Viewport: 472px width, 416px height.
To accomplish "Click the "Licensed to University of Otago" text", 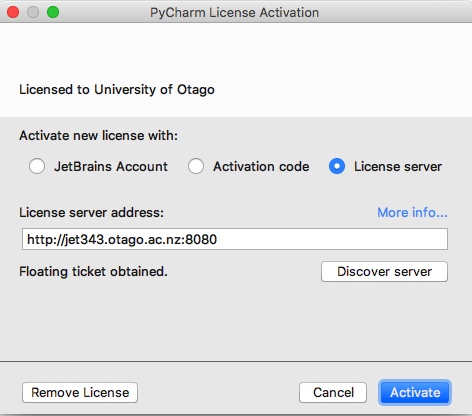I will (117, 89).
